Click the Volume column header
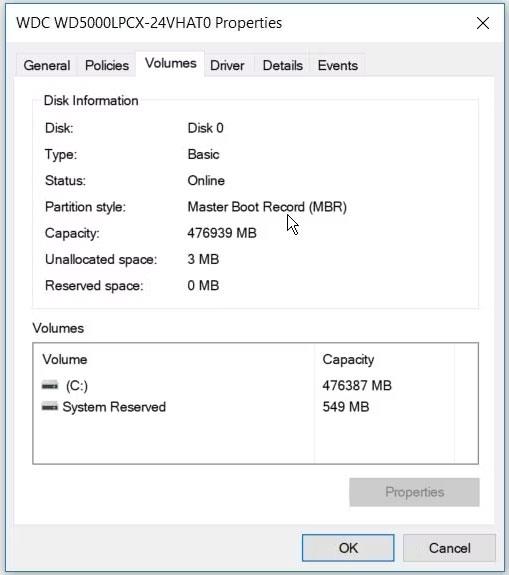 tap(174, 359)
